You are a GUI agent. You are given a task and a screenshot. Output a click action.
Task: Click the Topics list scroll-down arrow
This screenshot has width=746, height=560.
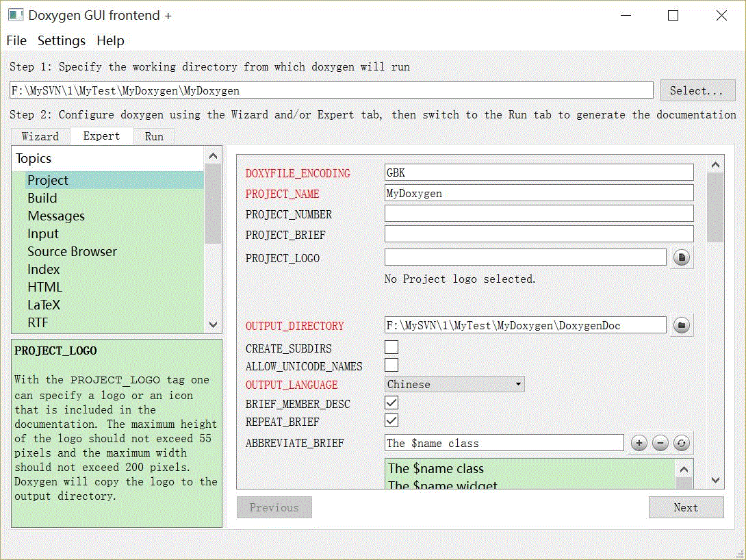(x=213, y=324)
